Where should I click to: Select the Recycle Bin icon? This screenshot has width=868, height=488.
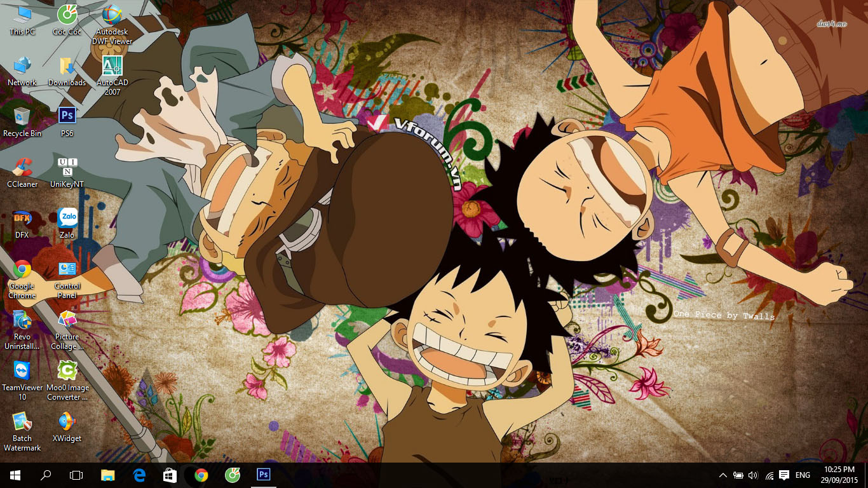(x=22, y=116)
